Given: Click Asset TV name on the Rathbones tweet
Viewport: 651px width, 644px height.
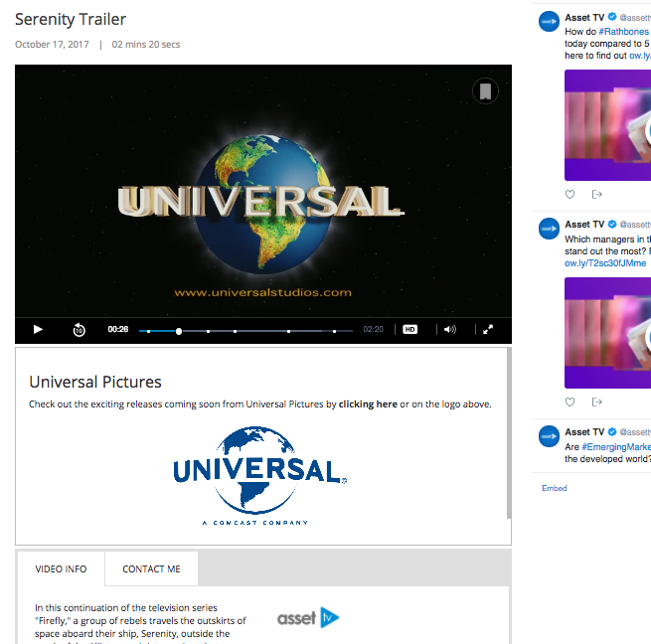Looking at the screenshot, I should [x=584, y=18].
